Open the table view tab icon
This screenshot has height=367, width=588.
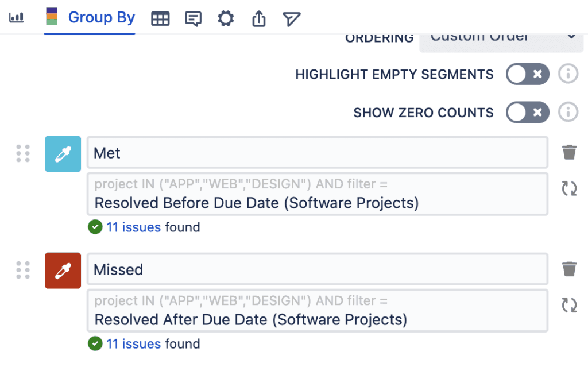[x=160, y=19]
